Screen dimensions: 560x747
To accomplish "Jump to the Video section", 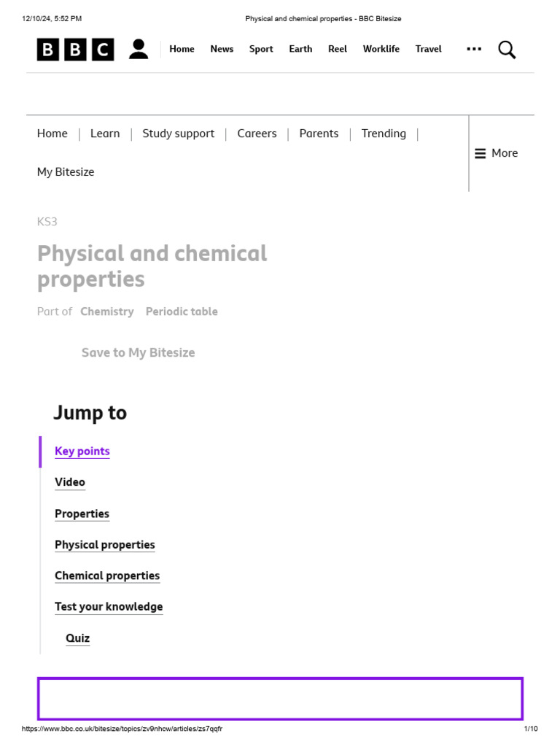I will pyautogui.click(x=70, y=482).
